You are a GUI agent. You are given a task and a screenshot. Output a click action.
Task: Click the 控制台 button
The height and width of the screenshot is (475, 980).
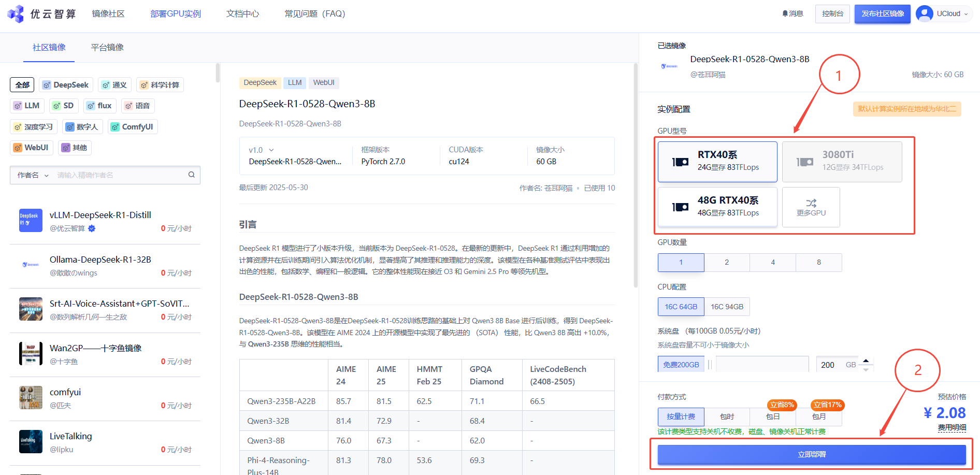[832, 13]
